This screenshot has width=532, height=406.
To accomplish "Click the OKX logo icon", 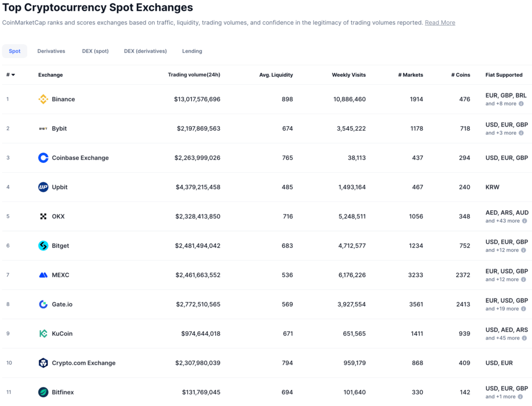I will 44,216.
